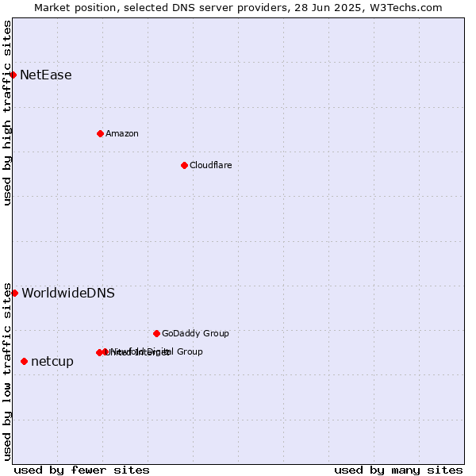The image size is (476, 476).
Task: Click the Cloudflare red data point
Action: [184, 166]
